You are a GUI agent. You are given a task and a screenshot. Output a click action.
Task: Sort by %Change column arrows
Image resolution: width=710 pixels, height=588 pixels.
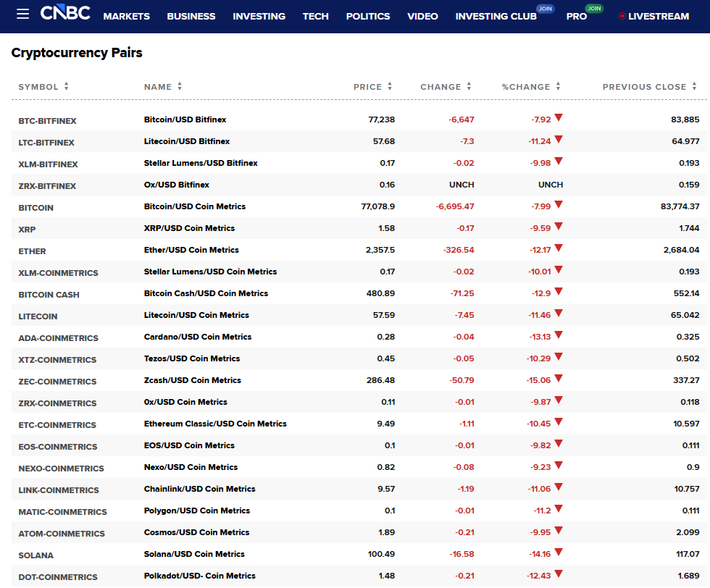pos(558,87)
